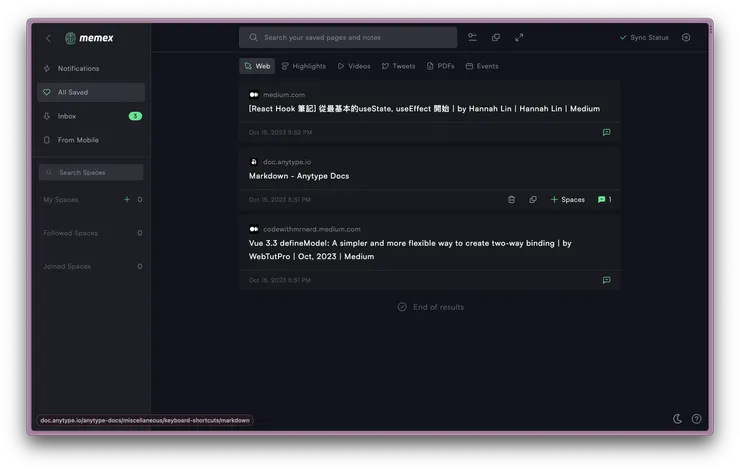Click expand-all arrows icon in top bar
Viewport: 740px width, 471px height.
click(519, 37)
